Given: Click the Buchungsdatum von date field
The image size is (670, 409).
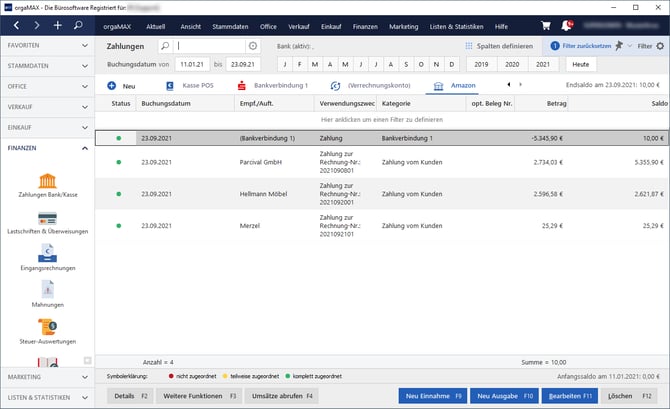Looking at the screenshot, I should pyautogui.click(x=192, y=65).
